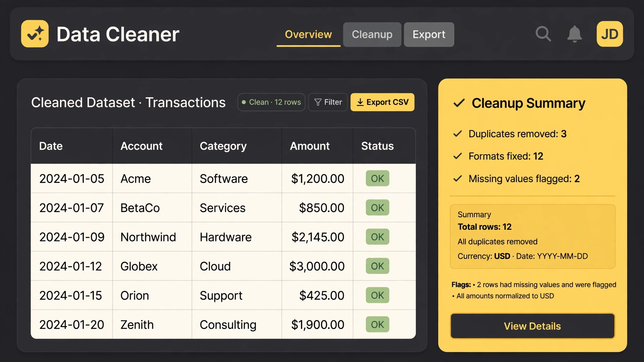Viewport: 644px width, 362px height.
Task: Select the date cell 2024-01-20
Action: [72, 325]
